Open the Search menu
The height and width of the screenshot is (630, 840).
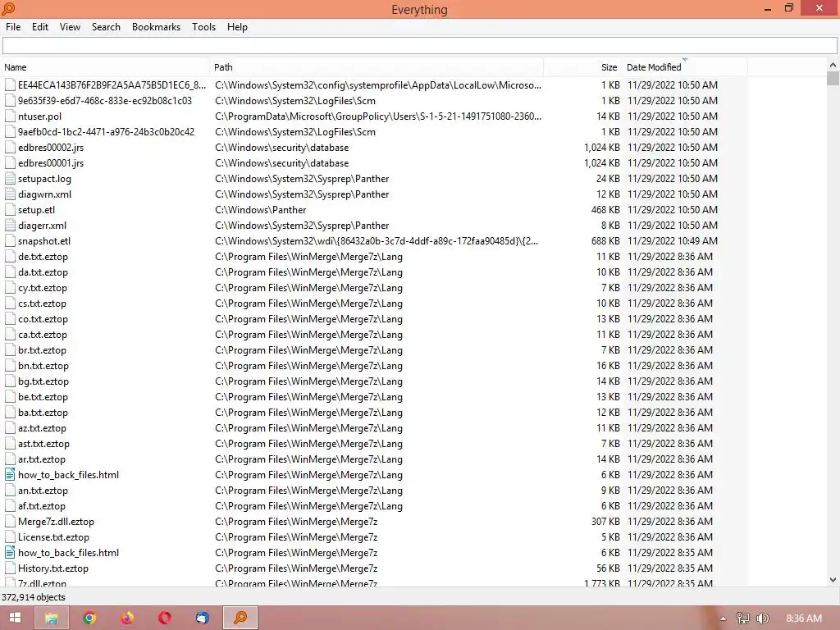click(106, 27)
